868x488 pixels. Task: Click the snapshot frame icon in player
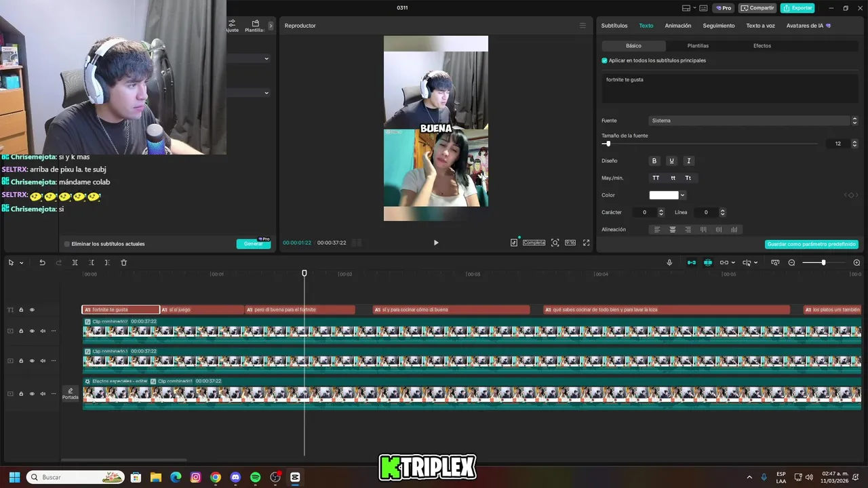coord(555,243)
